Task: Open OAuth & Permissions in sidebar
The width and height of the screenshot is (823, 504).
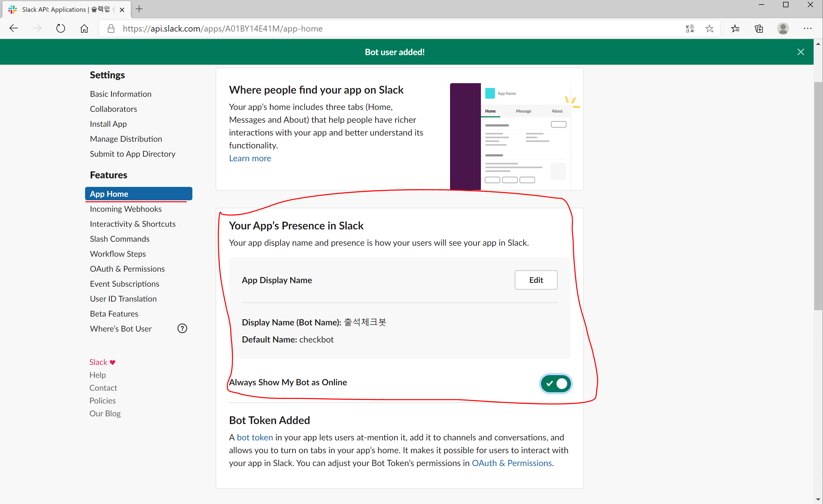Action: pos(127,269)
